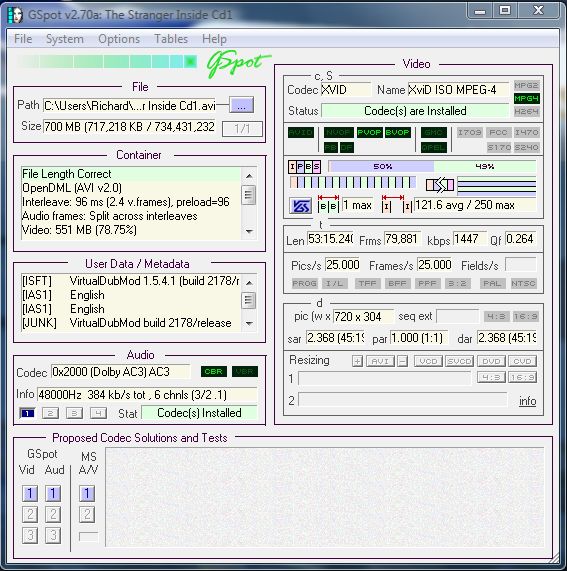Screen dimensions: 567x571
Task: Select audio stream 4 button
Action: (98, 413)
